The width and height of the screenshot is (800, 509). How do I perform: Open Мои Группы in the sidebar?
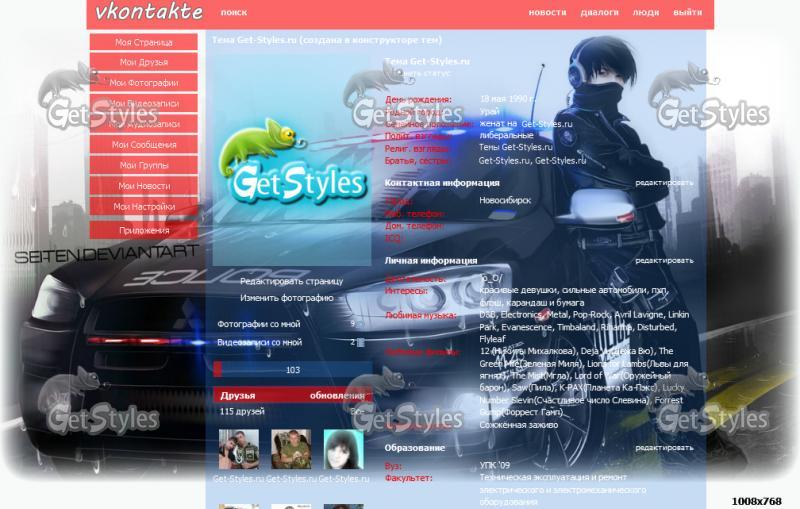[143, 165]
